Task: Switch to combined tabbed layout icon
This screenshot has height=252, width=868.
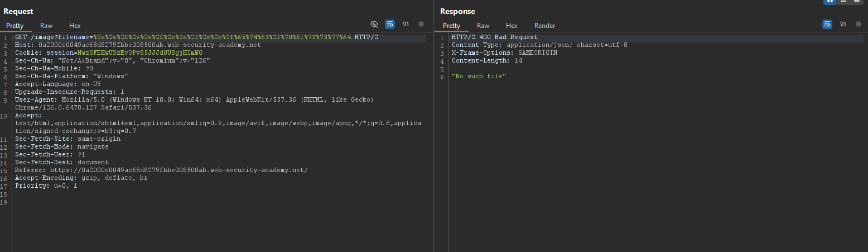Action: click(857, 2)
